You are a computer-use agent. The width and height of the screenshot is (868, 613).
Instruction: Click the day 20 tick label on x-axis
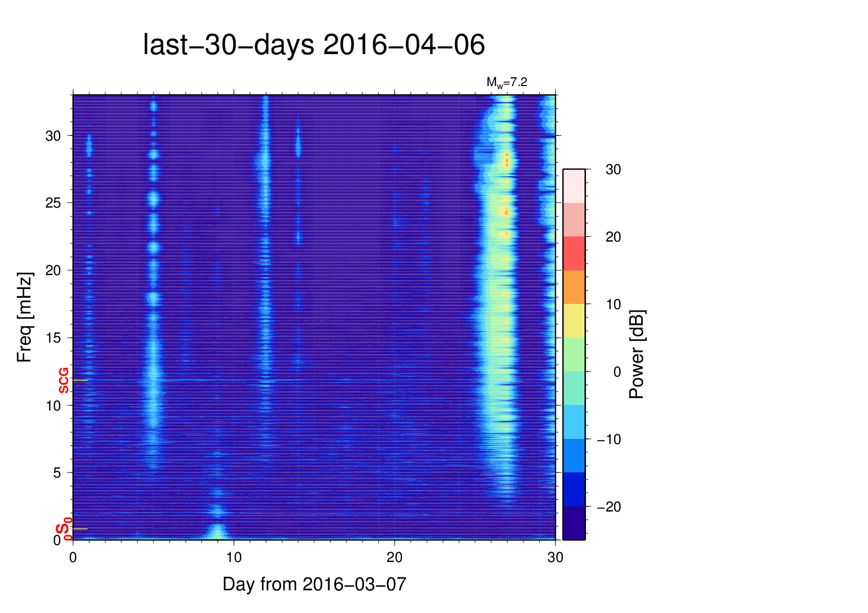coord(394,557)
